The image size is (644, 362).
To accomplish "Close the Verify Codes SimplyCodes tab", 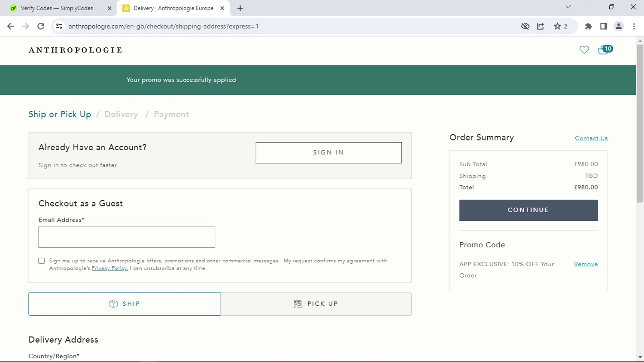I will (x=109, y=8).
